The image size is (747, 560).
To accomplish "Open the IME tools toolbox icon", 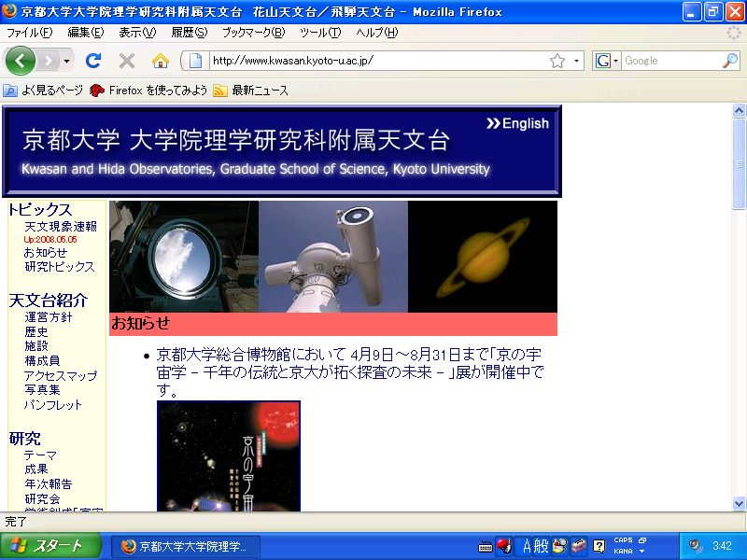I will coord(578,546).
